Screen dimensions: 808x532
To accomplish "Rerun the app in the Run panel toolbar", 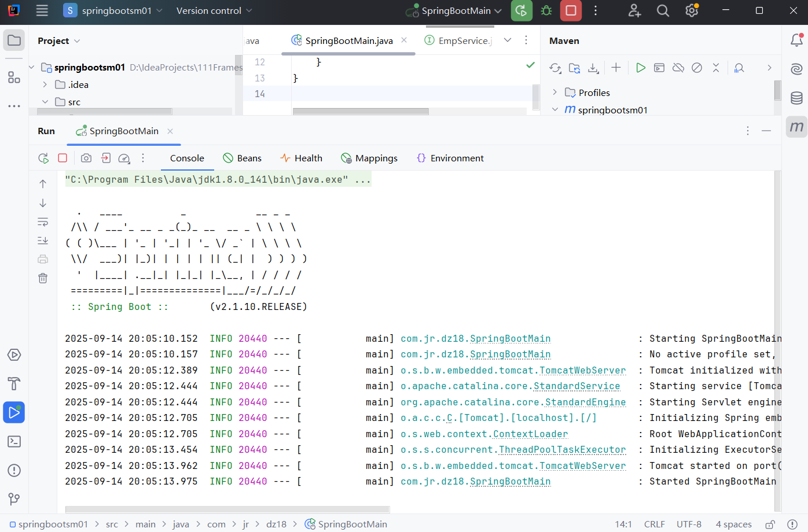I will pyautogui.click(x=43, y=158).
